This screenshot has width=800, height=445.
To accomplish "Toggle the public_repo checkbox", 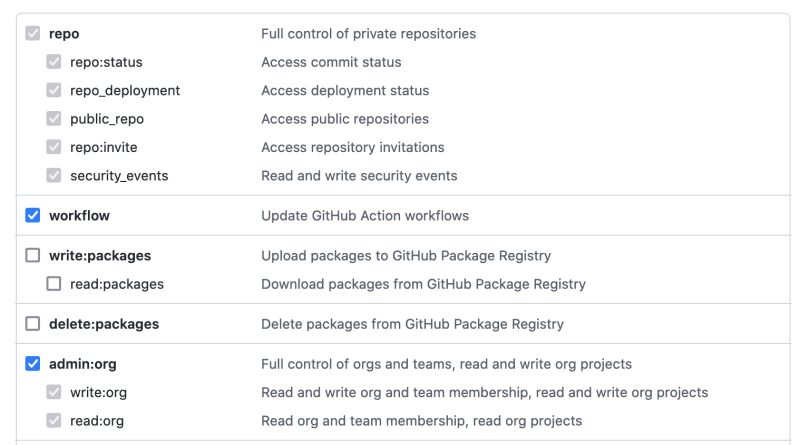I will pos(54,119).
